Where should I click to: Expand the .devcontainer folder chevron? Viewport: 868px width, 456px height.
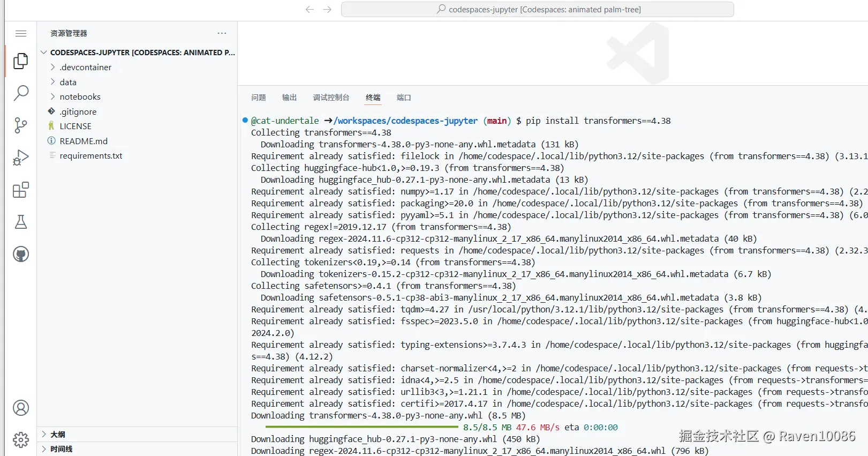(52, 67)
